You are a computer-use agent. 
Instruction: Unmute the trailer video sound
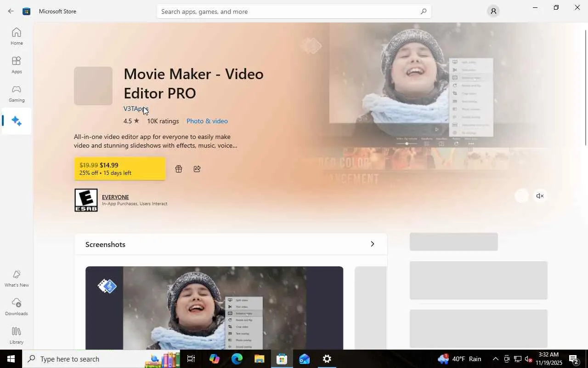point(540,196)
